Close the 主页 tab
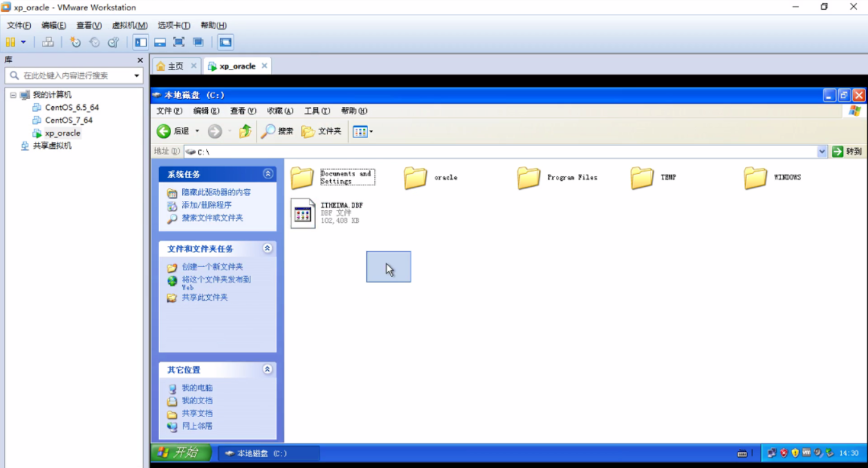868x468 pixels. pyautogui.click(x=193, y=66)
